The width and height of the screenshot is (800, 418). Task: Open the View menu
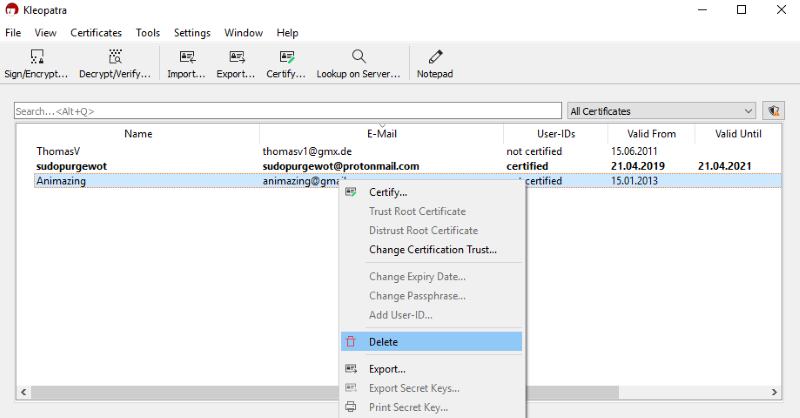tap(45, 33)
